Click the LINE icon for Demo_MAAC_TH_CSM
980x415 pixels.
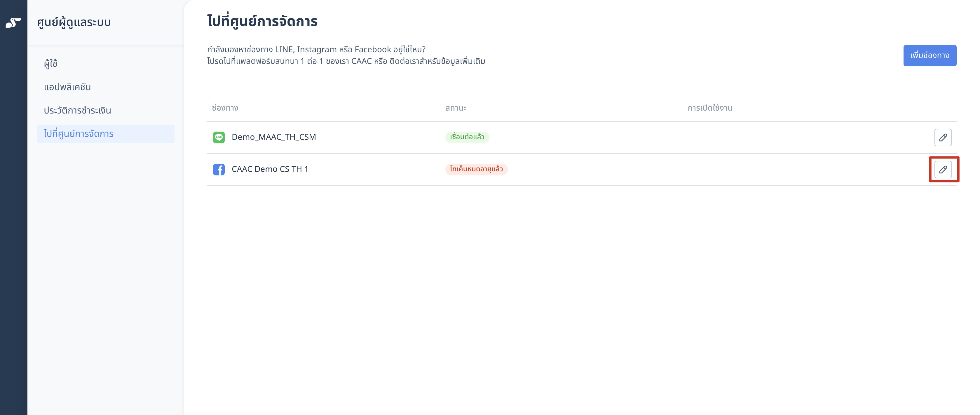[219, 137]
